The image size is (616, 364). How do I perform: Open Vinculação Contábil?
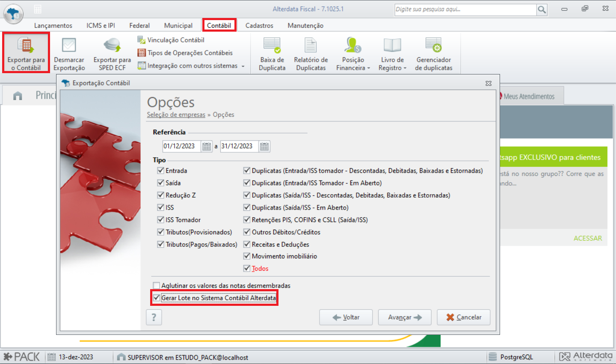[171, 40]
